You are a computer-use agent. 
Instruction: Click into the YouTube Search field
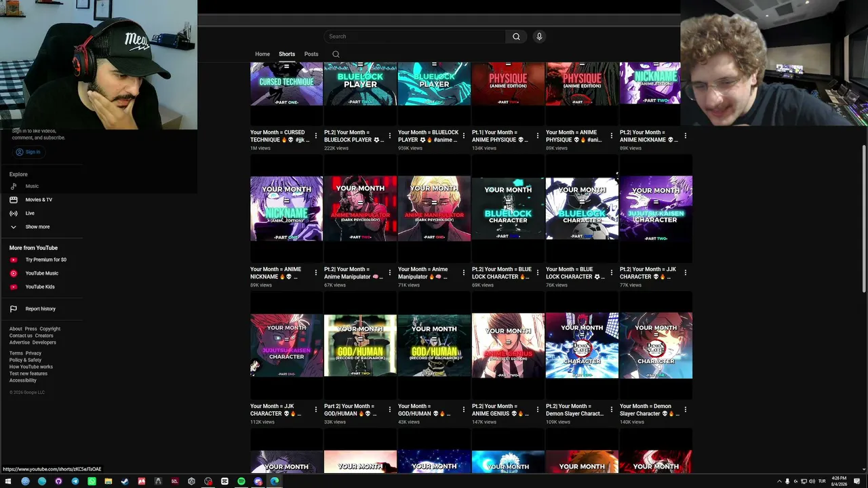point(414,37)
